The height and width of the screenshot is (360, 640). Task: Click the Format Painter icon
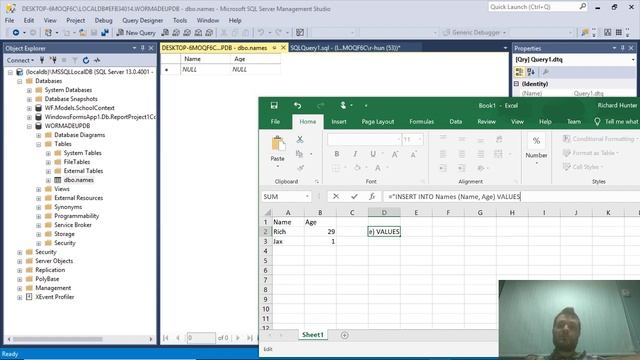pos(300,168)
